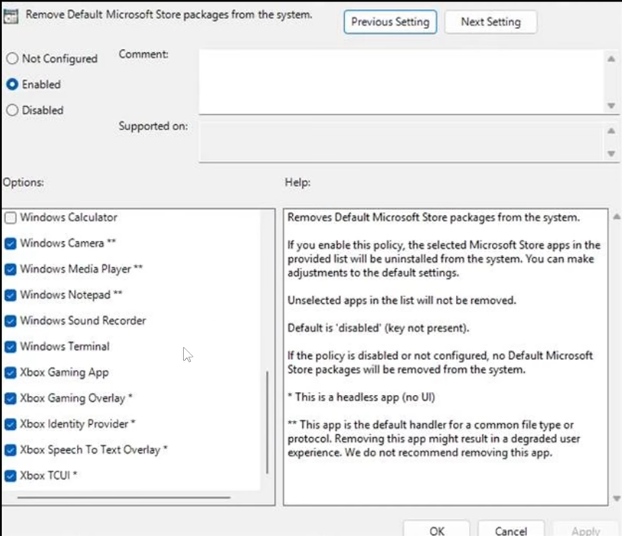Uncheck the Windows Sound Recorder checkbox
Viewport: 622px width, 536px height.
coord(11,321)
